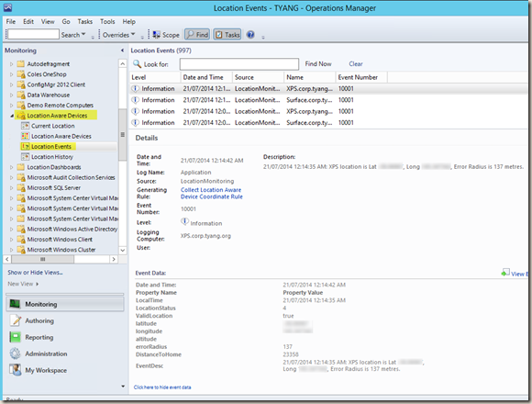The image size is (532, 404).
Task: Expand the Location Dashboards tree node
Action: [11, 167]
